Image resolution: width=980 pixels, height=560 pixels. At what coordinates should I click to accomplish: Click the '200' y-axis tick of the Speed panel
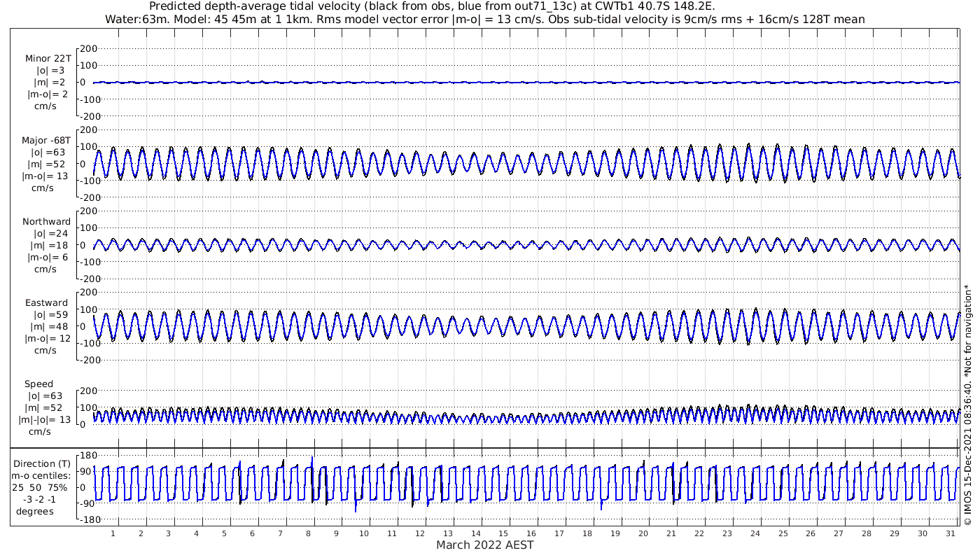tap(88, 391)
